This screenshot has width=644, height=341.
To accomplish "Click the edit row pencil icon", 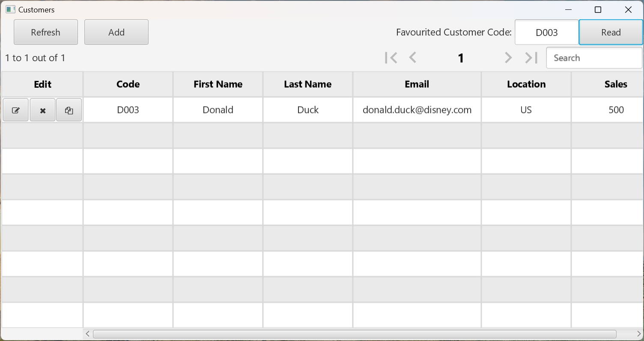I will coord(16,110).
